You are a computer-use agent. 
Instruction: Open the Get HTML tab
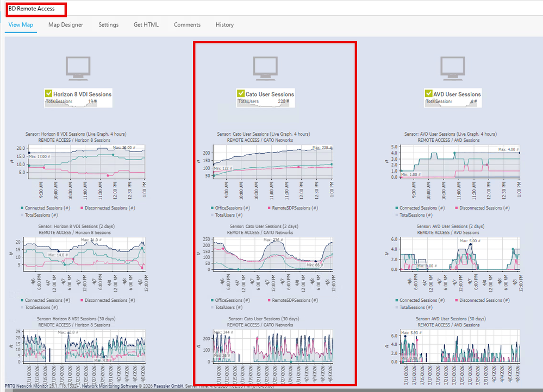146,25
